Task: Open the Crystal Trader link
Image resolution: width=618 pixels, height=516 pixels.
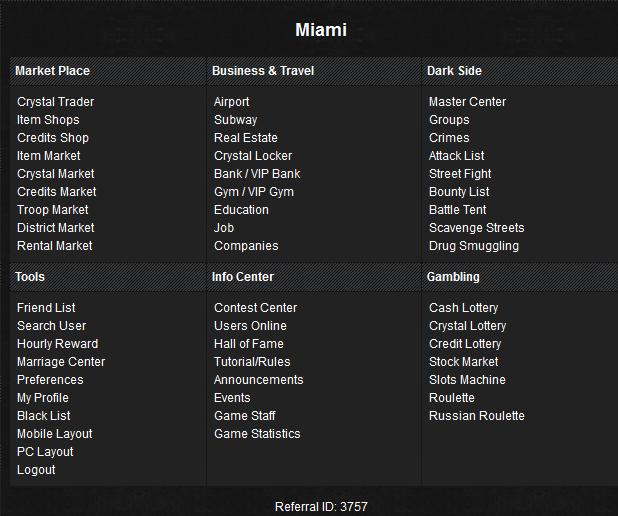Action: coord(55,102)
